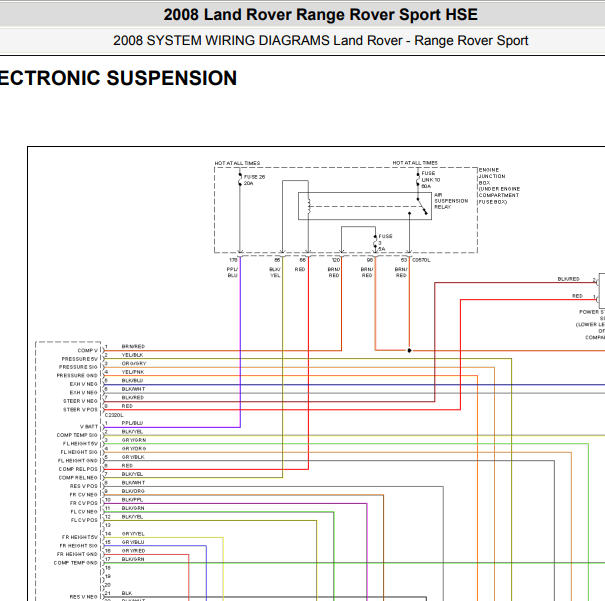
Task: Click the wire junction dot below pin 63
Action: (409, 350)
